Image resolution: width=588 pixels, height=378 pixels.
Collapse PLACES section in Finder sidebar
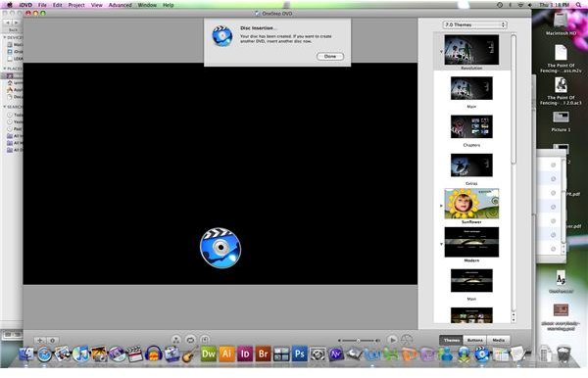[5, 69]
